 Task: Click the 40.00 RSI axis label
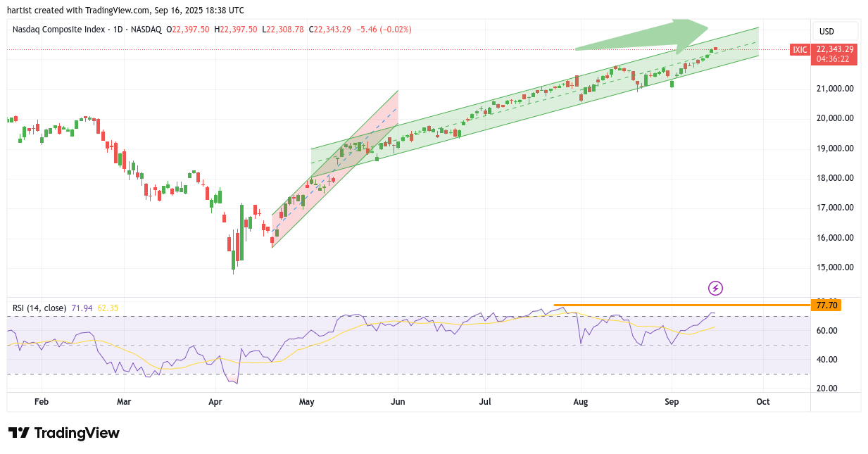click(826, 360)
